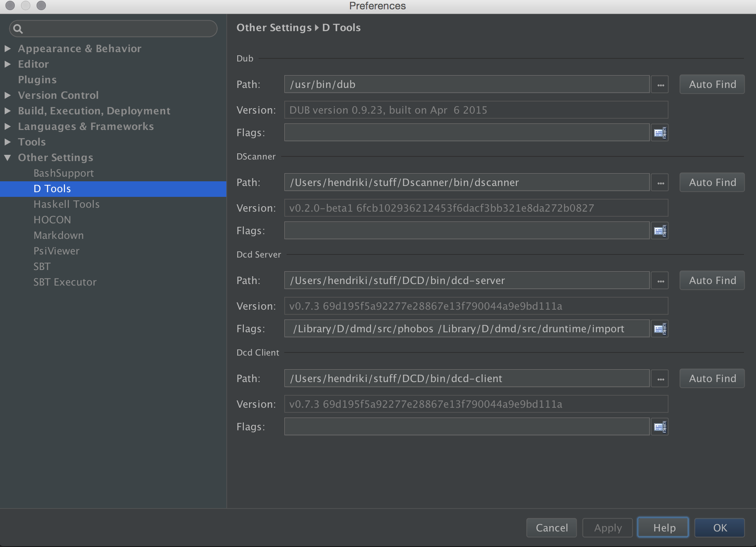Click the DUB version 0.9.23 text field
Image resolution: width=756 pixels, height=547 pixels.
476,110
